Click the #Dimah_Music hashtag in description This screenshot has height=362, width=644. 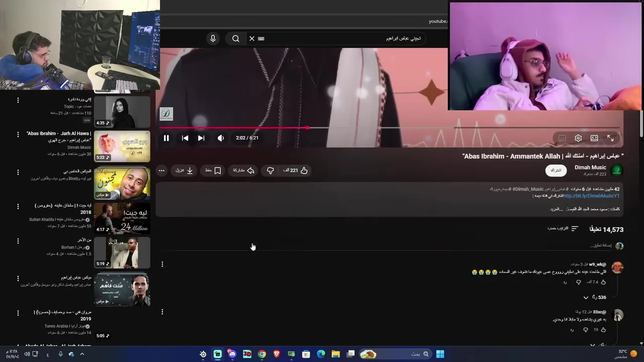pos(528,189)
